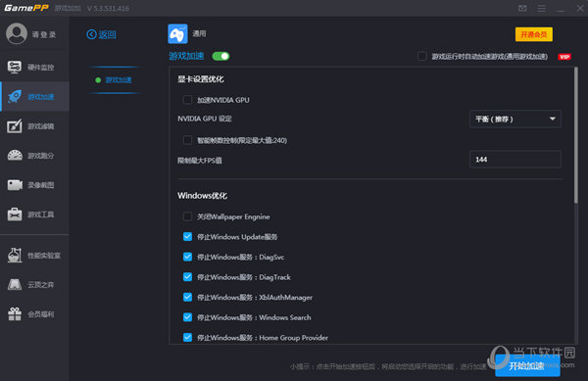Viewport: 588px width, 381px height.
Task: Open the recording and screenshot menu label
Action: click(x=41, y=185)
